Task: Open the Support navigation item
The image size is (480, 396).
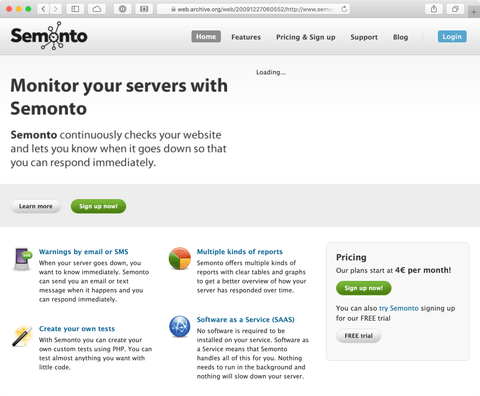Action: pyautogui.click(x=364, y=37)
